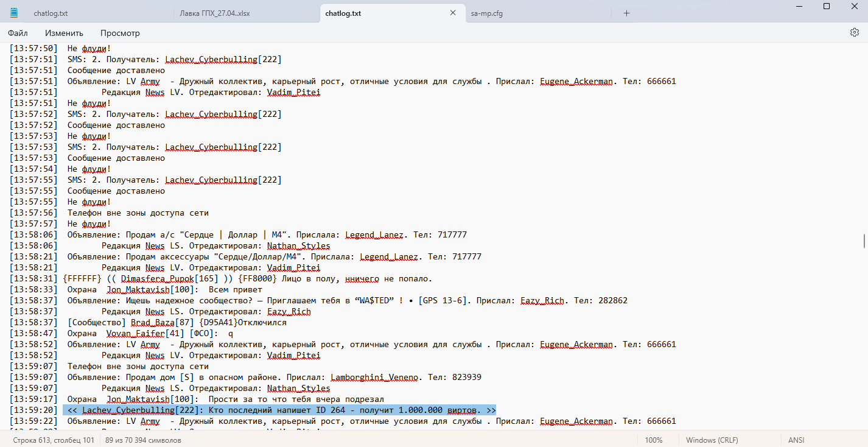Click the 13:58:06 'Сердце | Доллар | M4' announcement

[x=238, y=235]
